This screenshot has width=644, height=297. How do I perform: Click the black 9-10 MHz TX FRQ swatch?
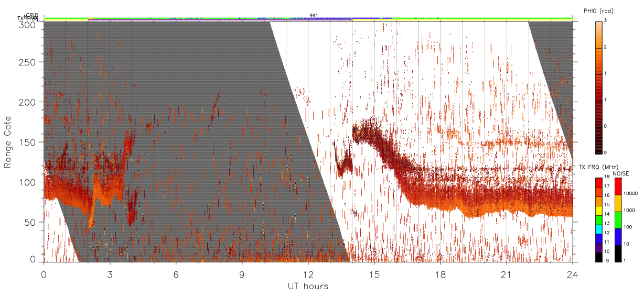click(x=598, y=257)
